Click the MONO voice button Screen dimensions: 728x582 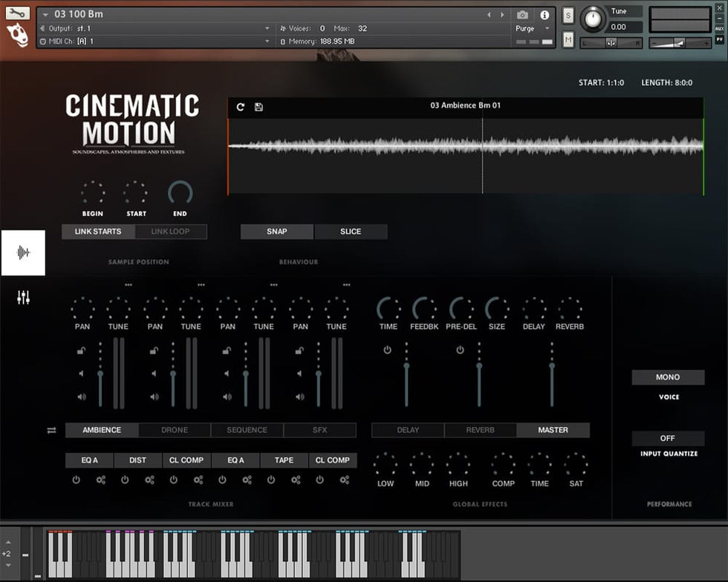668,378
